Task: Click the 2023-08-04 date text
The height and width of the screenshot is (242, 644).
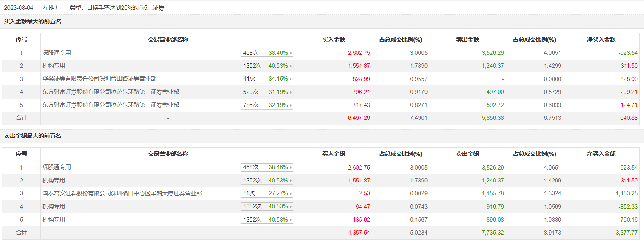Action: (19, 8)
